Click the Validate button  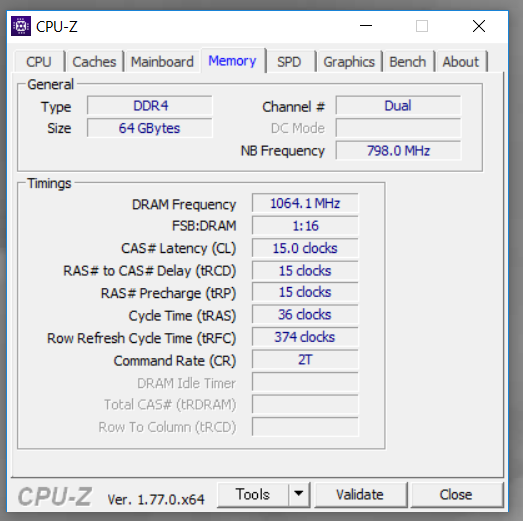[x=360, y=494]
